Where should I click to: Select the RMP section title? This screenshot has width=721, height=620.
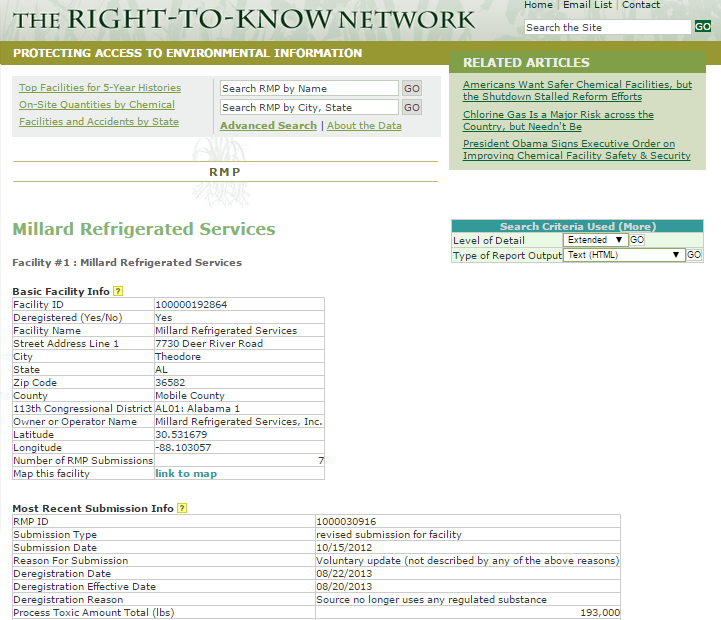[225, 172]
